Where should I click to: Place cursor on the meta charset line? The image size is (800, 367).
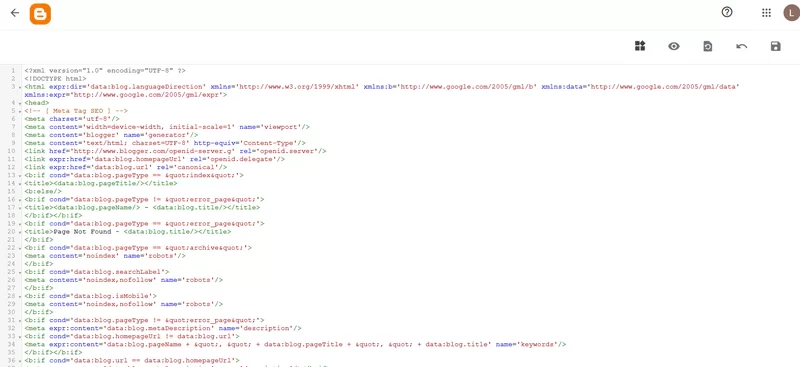(71, 119)
